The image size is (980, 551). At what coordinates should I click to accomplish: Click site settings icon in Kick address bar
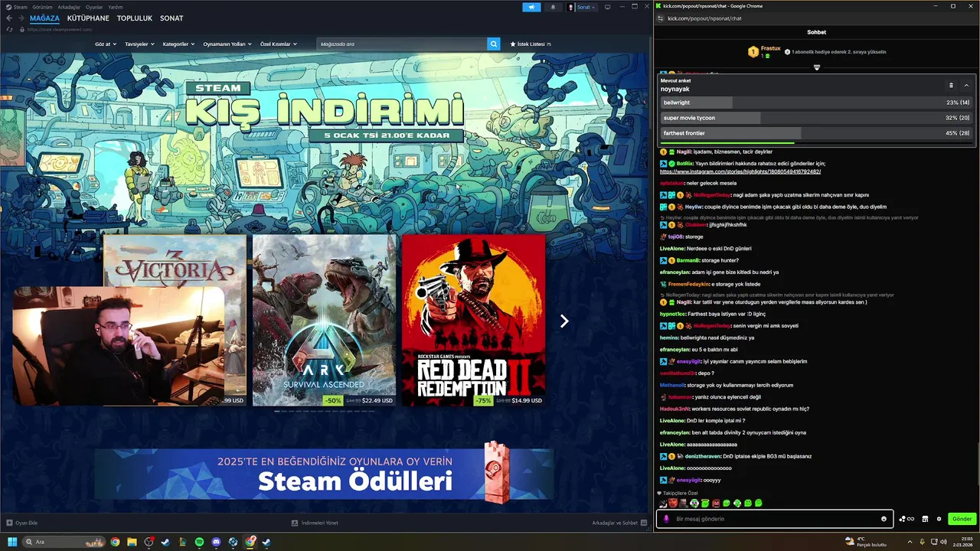660,18
